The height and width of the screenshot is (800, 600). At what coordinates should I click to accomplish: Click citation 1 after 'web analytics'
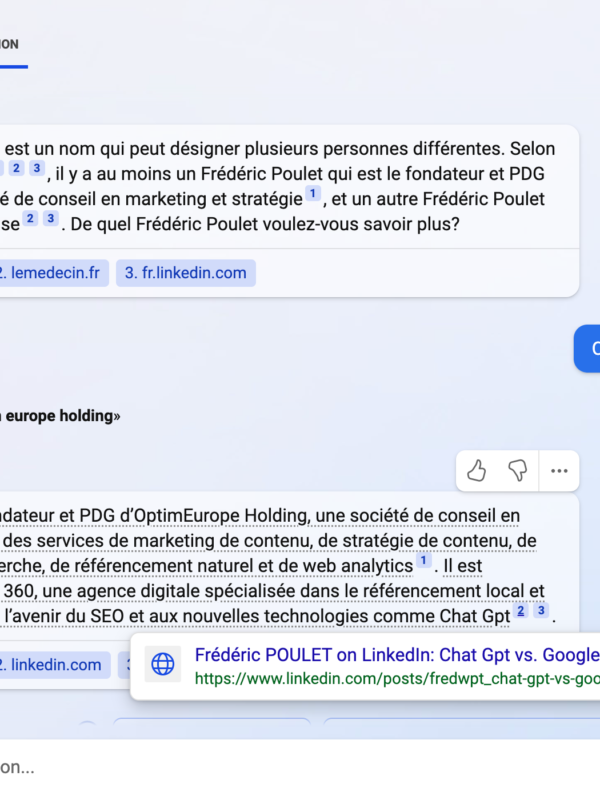click(x=424, y=562)
